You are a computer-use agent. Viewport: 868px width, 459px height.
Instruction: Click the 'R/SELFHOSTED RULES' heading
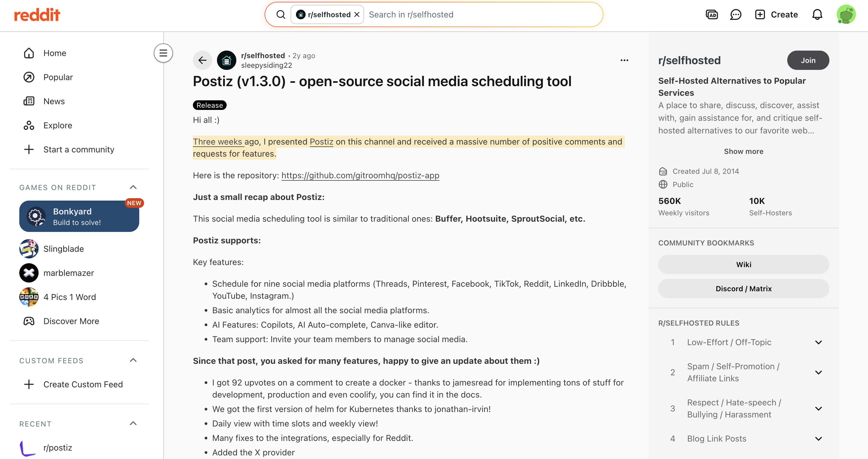click(699, 323)
